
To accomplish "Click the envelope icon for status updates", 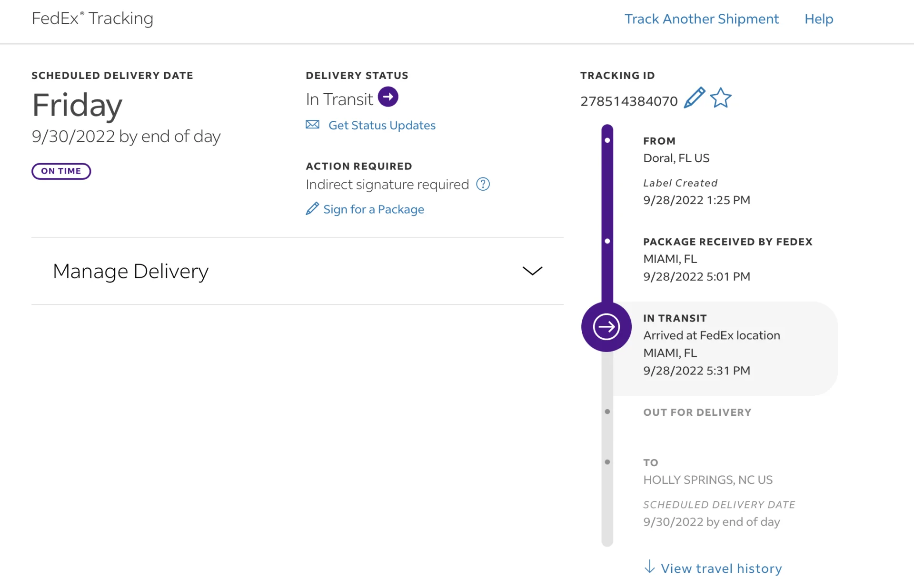I will 312,125.
